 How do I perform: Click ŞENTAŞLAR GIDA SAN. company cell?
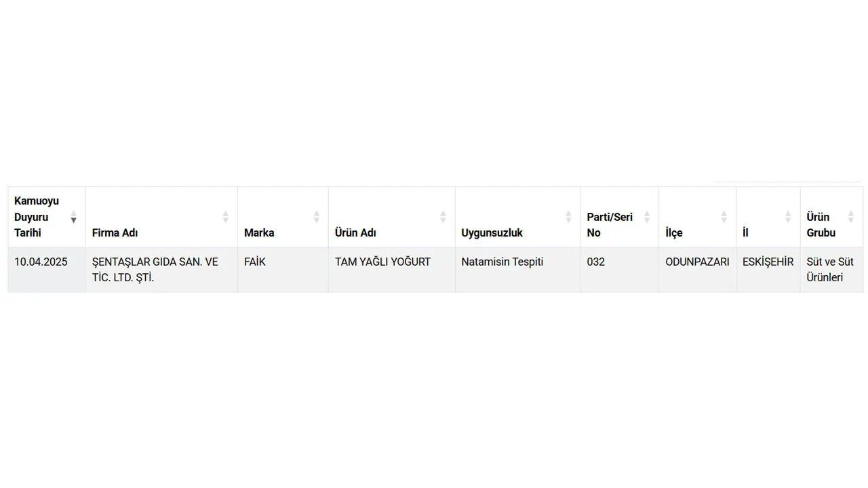161,270
